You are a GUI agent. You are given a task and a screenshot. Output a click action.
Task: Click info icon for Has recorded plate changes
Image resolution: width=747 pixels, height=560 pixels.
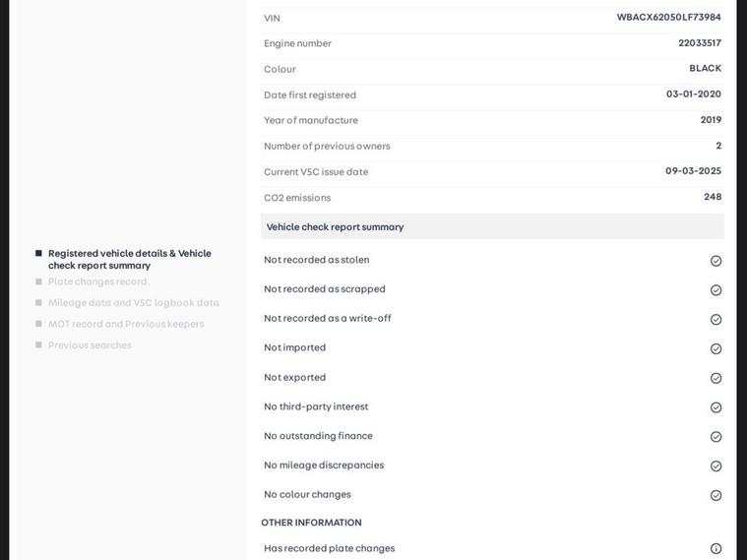pos(716,549)
